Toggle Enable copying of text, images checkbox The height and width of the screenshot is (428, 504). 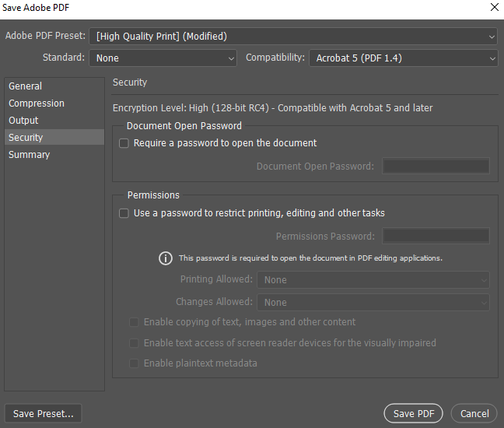pyautogui.click(x=134, y=322)
